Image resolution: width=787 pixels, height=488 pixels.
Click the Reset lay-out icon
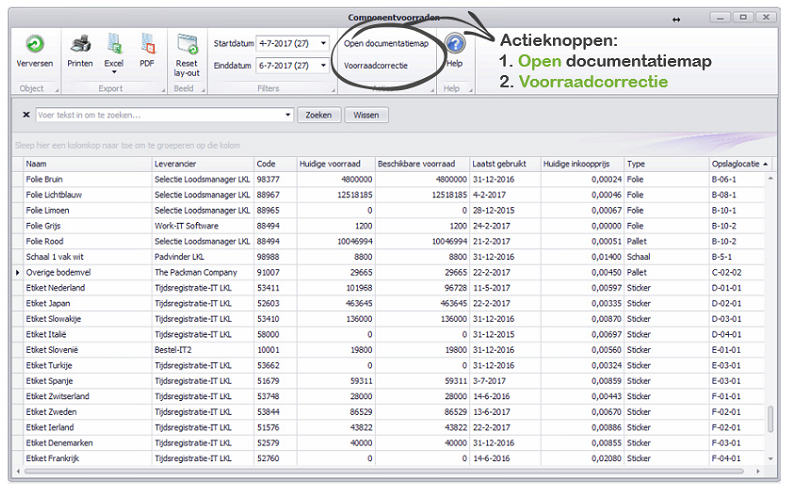point(186,44)
